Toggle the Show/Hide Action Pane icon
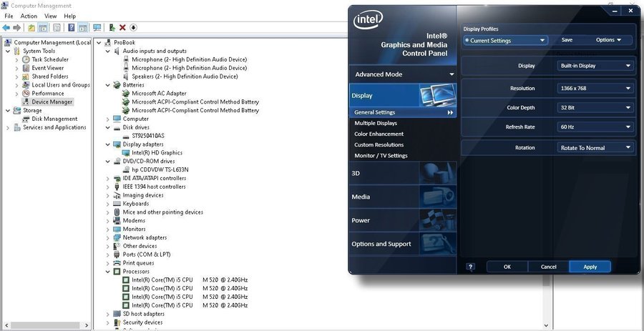Image resolution: width=644 pixels, height=331 pixels. pos(82,27)
